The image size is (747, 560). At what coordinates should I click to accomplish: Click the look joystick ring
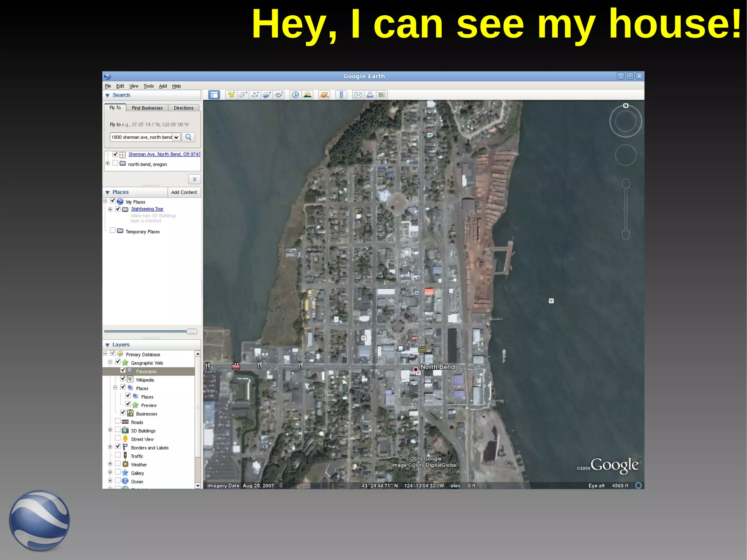point(626,121)
